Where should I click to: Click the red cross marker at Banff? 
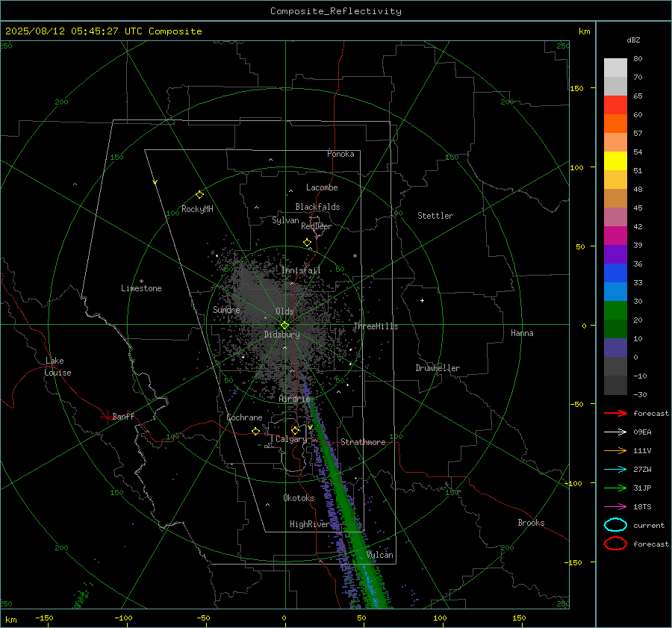tap(107, 417)
